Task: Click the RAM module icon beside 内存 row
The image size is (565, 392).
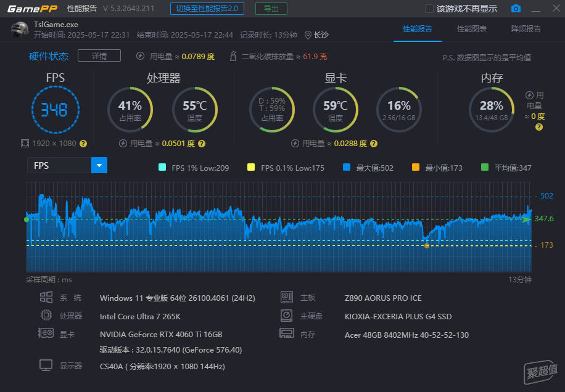Action: coord(287,333)
